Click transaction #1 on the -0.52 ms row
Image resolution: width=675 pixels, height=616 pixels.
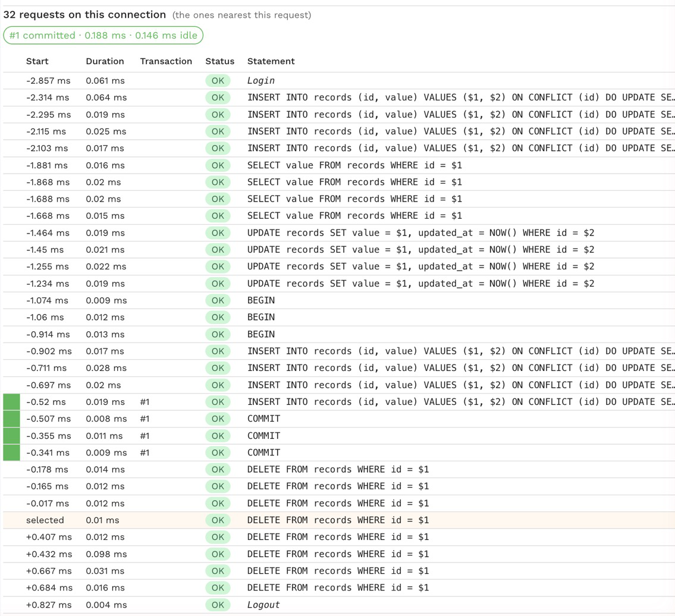(145, 402)
